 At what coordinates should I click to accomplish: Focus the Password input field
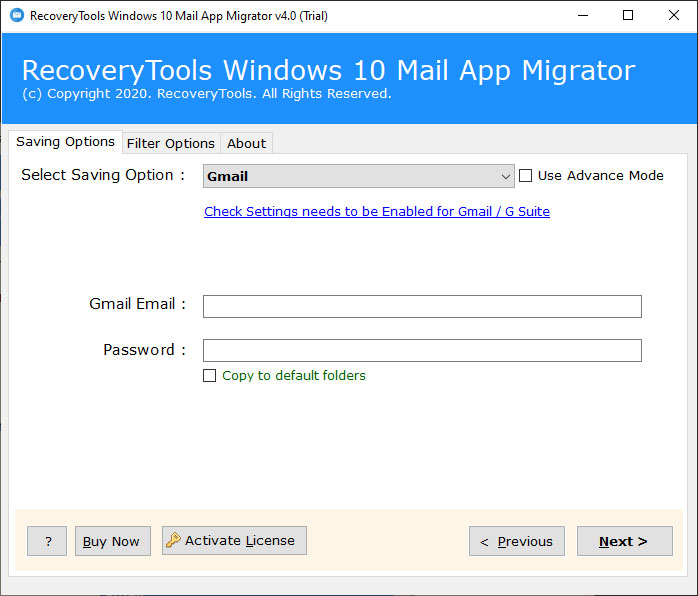pos(422,351)
